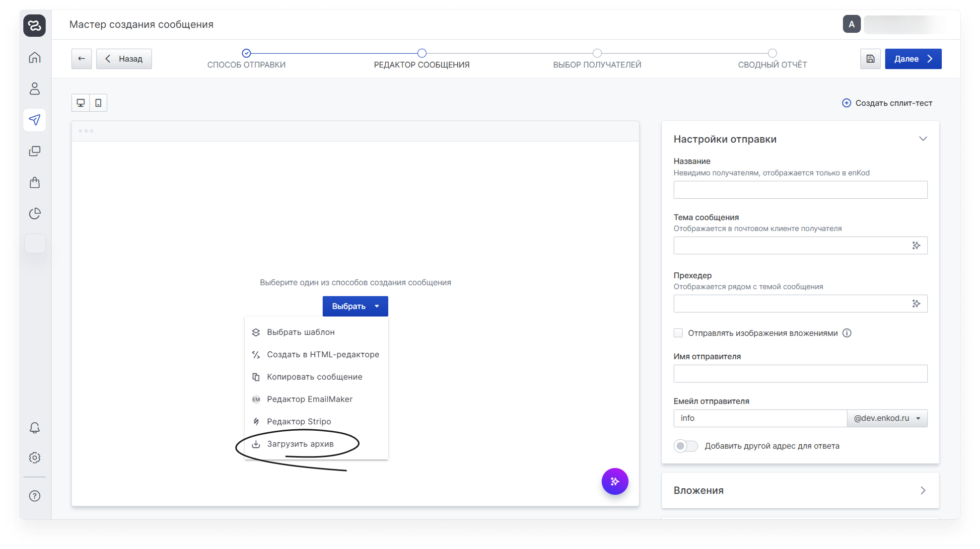The height and width of the screenshot is (549, 980).
Task: Generate subject with AI sparkle icon
Action: click(916, 245)
